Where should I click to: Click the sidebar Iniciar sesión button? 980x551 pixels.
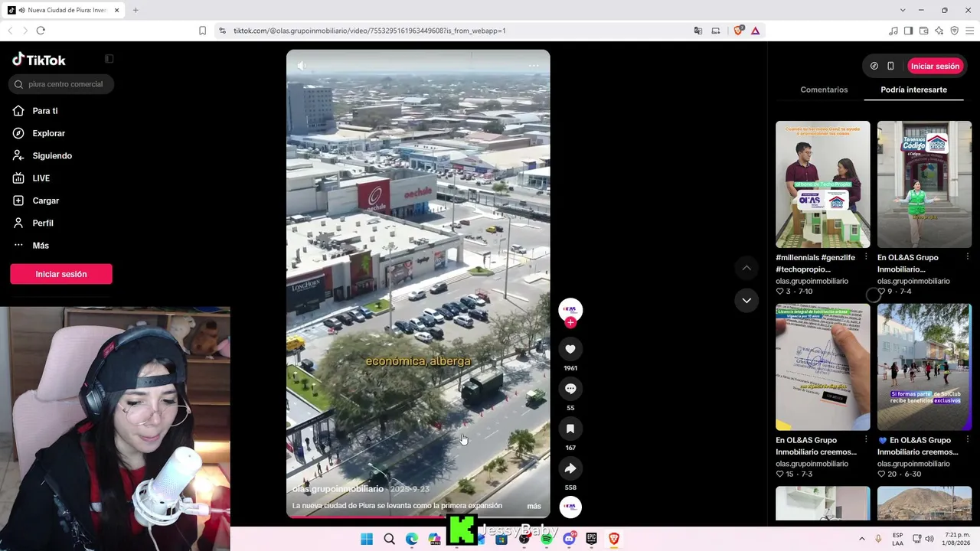pyautogui.click(x=61, y=274)
